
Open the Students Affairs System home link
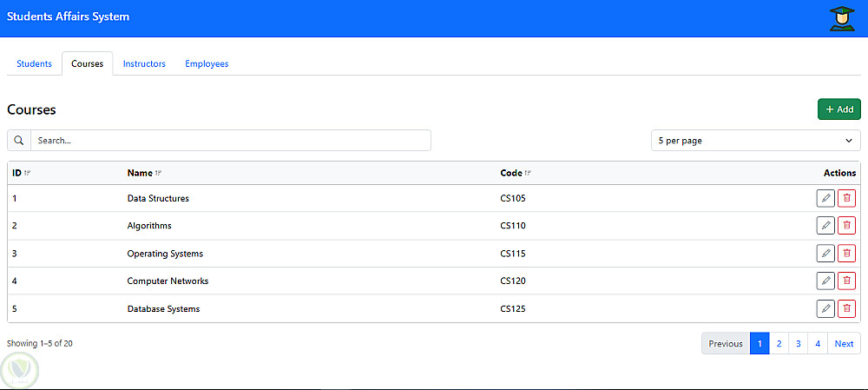tap(69, 17)
